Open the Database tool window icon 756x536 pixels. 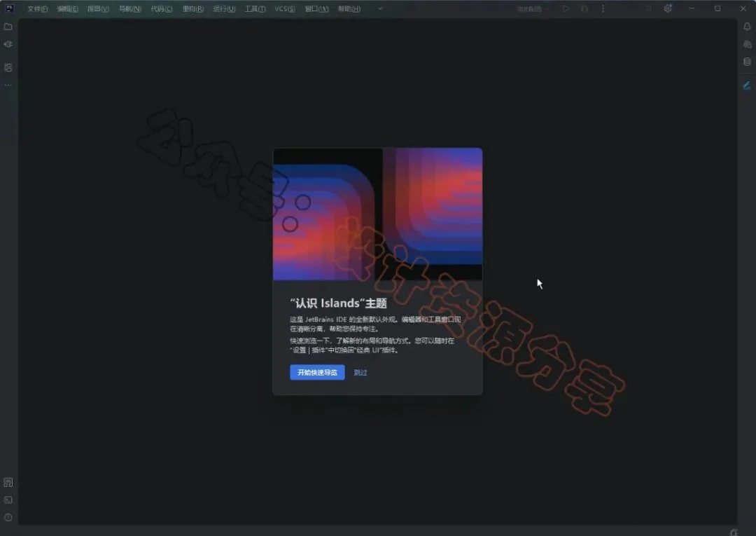point(747,62)
